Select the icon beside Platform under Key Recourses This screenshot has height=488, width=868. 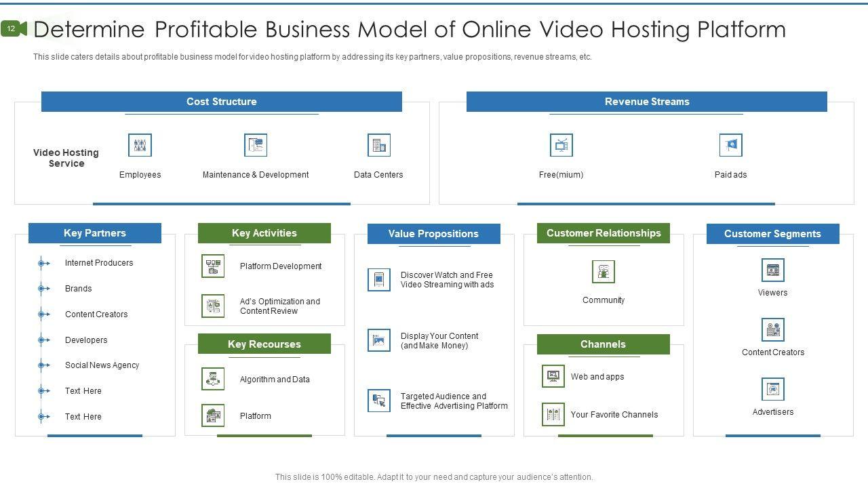[213, 415]
